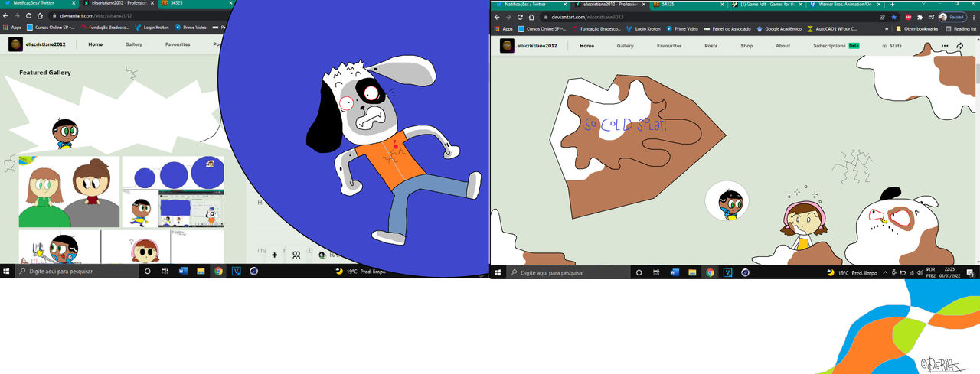Bookmark star icon in right browser address bar
The image size is (980, 374).
tap(893, 16)
